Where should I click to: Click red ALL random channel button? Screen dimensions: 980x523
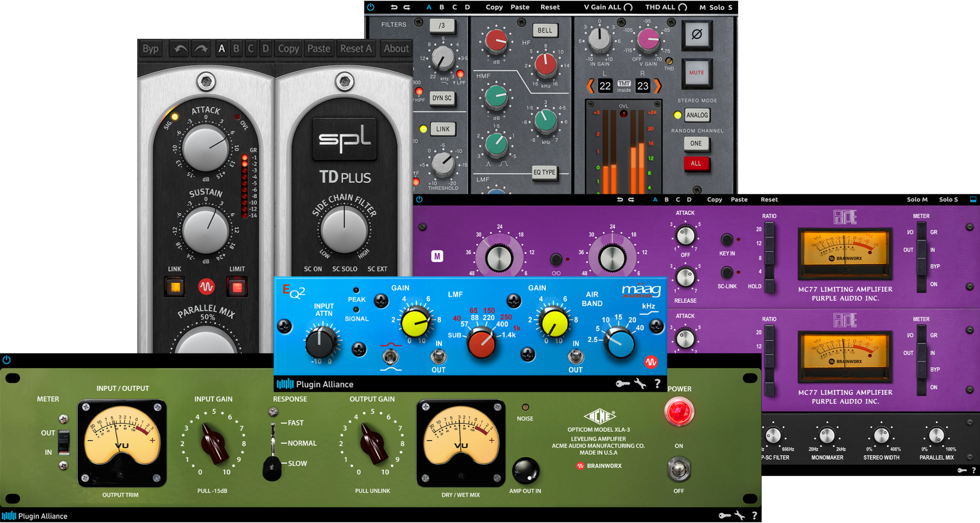point(696,164)
